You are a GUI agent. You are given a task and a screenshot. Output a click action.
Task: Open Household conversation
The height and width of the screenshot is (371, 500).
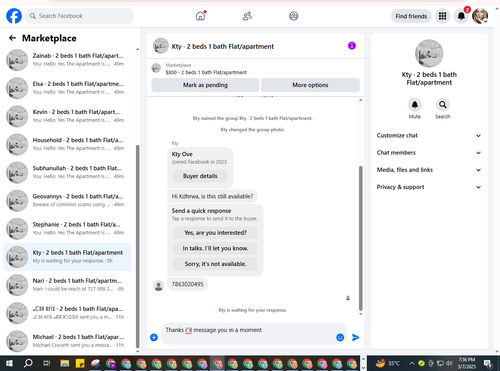coord(68,144)
